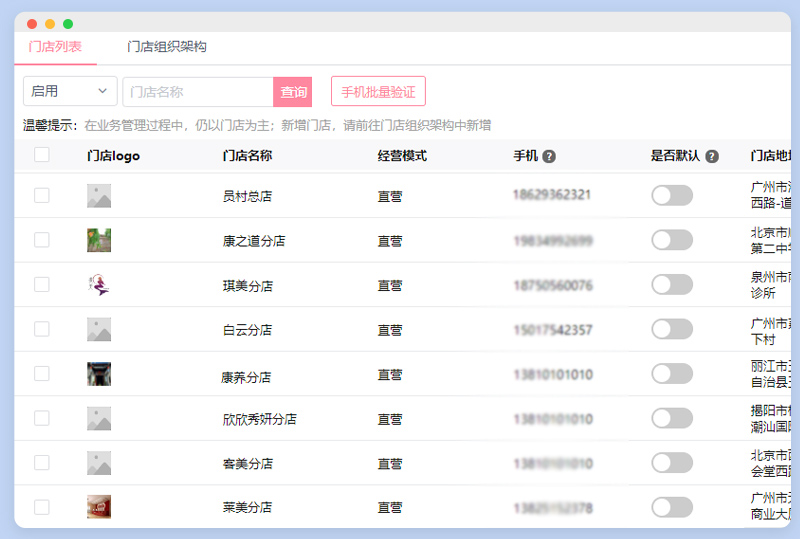Toggle default switch for 康养分店

pyautogui.click(x=672, y=374)
